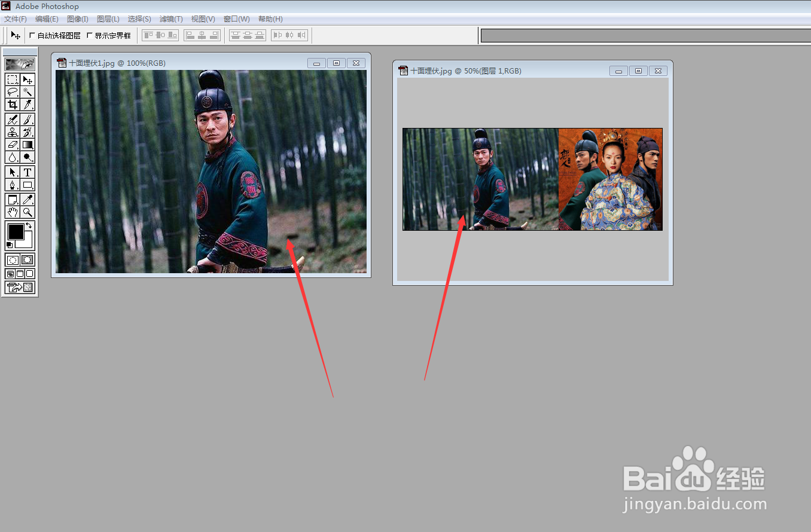Activate the 十面埋伏.jpg @ 50% window title bar
This screenshot has width=811, height=532.
533,71
